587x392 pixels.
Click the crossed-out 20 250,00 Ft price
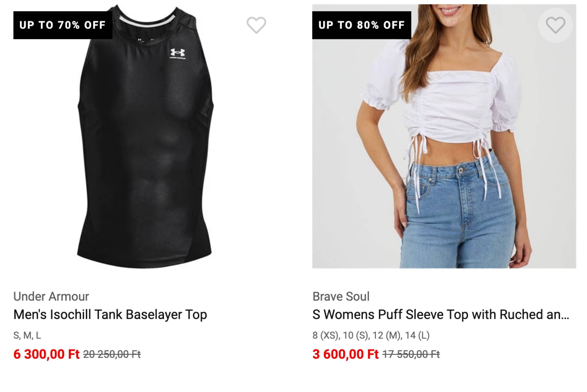coord(112,354)
